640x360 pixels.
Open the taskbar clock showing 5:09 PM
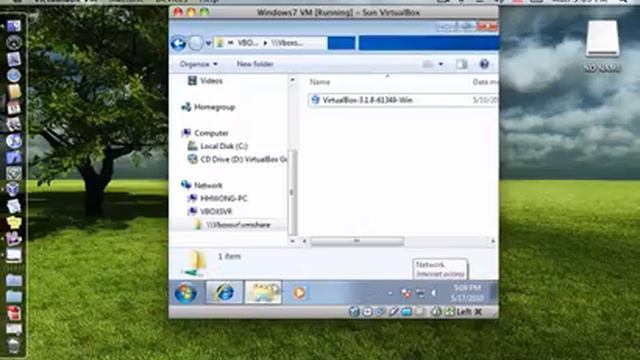point(467,293)
